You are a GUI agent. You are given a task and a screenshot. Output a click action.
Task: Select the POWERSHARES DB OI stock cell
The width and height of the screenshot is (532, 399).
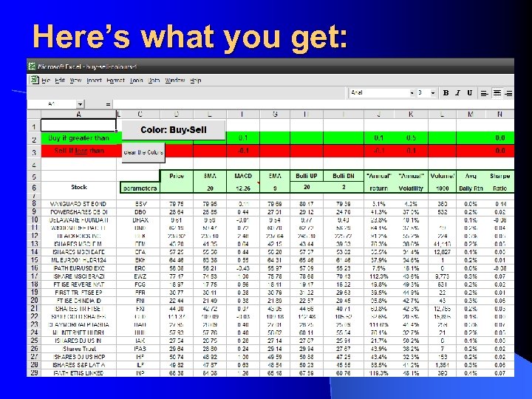click(x=78, y=212)
